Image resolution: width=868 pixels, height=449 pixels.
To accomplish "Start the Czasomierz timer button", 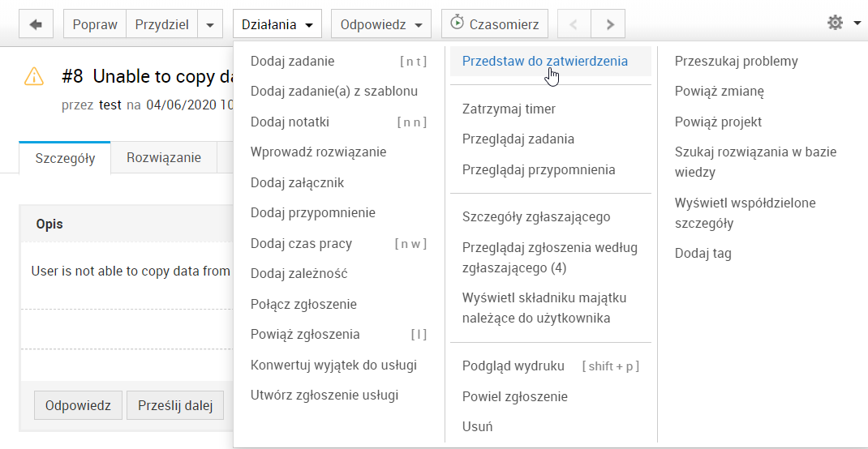I will click(494, 24).
